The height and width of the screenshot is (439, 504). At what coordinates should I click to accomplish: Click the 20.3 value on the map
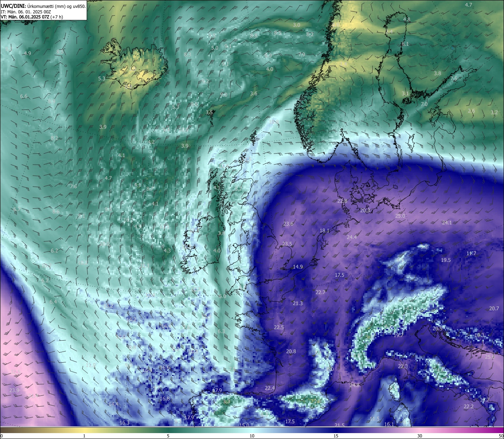point(365,210)
